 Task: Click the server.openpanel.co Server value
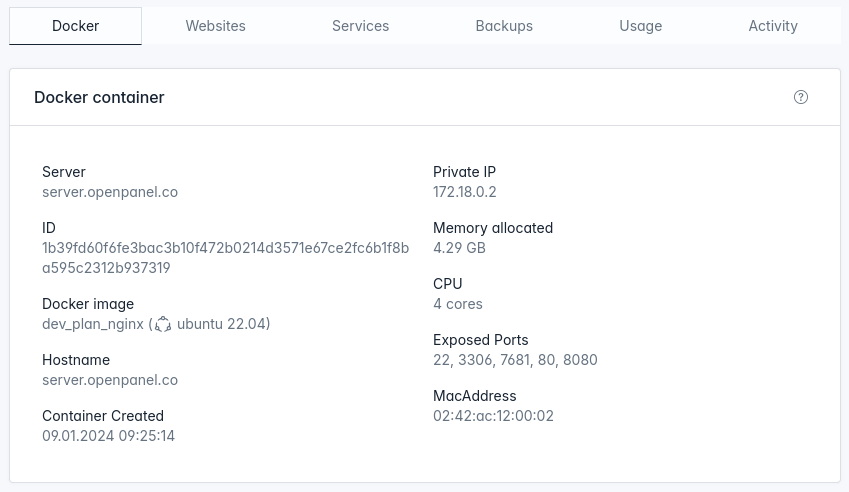click(x=110, y=192)
